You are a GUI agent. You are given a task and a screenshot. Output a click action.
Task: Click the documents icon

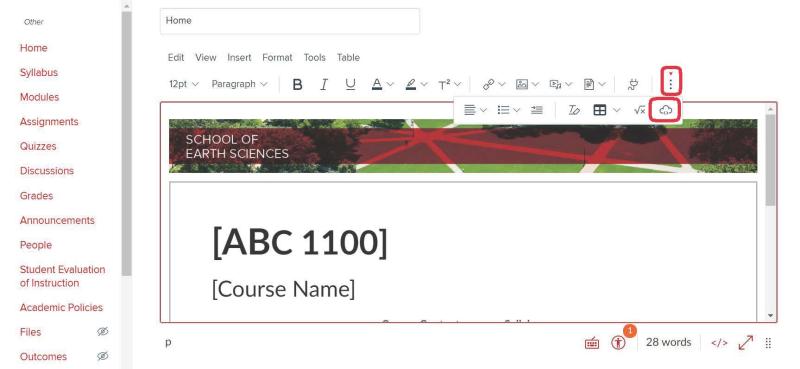click(x=589, y=84)
